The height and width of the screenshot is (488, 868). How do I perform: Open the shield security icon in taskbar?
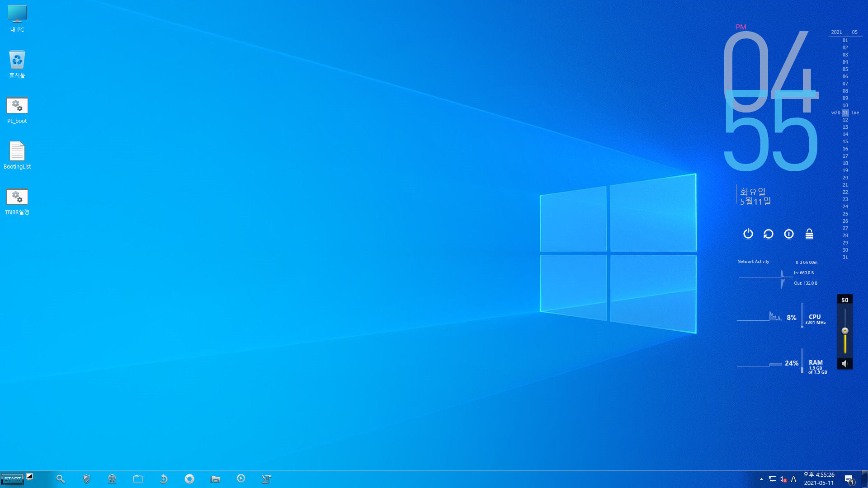[86, 479]
